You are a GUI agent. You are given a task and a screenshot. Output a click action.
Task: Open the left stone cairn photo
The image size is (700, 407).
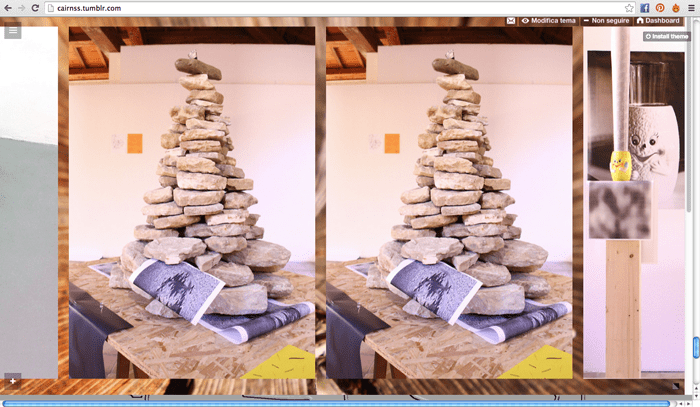[x=192, y=203]
